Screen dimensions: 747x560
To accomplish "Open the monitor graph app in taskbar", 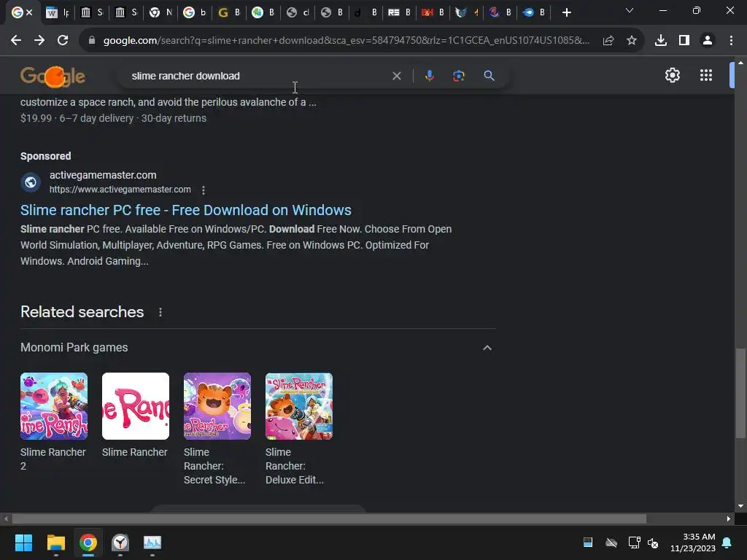I will click(x=152, y=542).
